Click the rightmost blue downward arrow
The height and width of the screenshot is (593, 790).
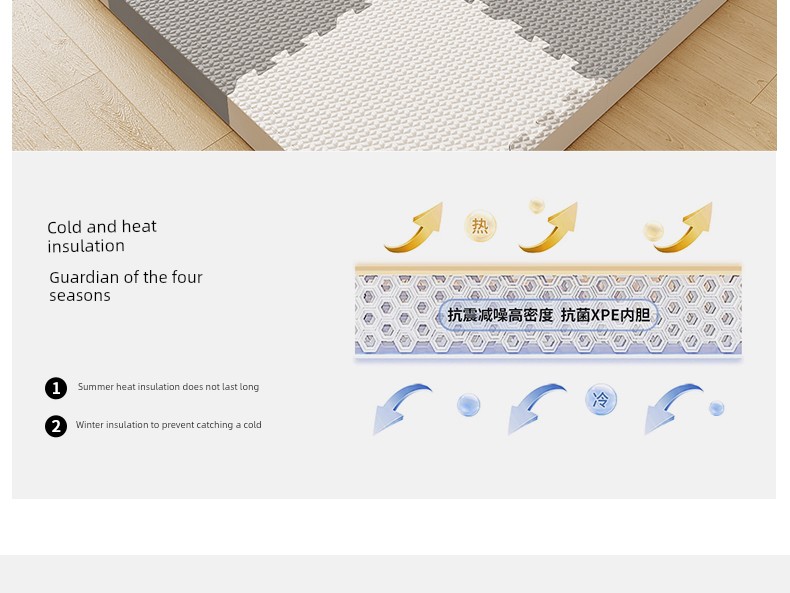pyautogui.click(x=674, y=409)
